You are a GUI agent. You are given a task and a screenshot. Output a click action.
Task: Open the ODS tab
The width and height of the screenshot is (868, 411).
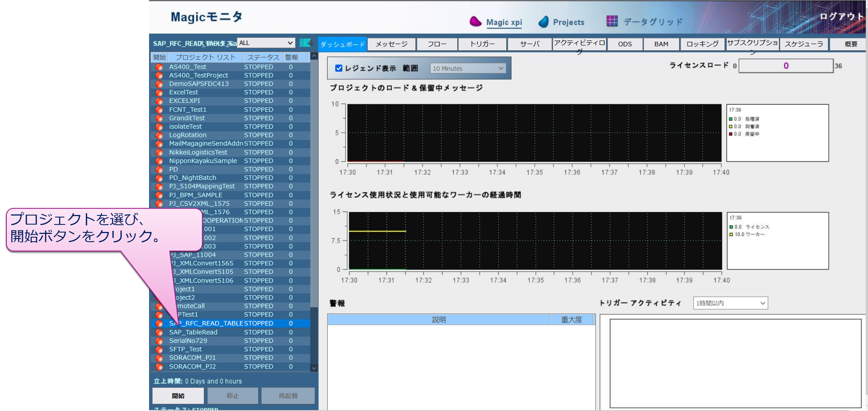[x=625, y=44]
